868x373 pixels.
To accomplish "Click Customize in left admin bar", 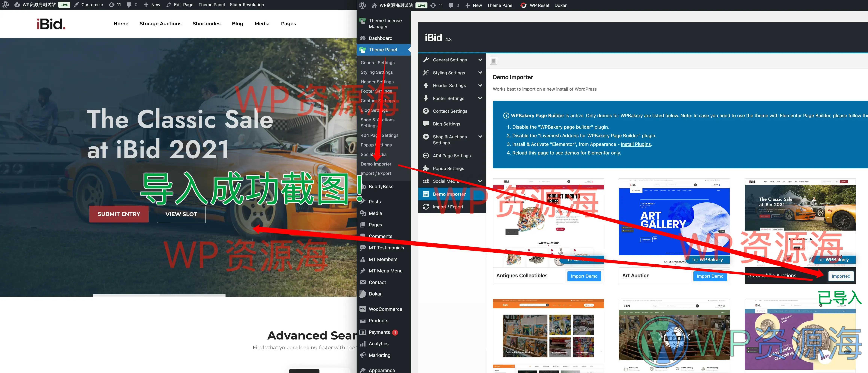I will click(89, 5).
